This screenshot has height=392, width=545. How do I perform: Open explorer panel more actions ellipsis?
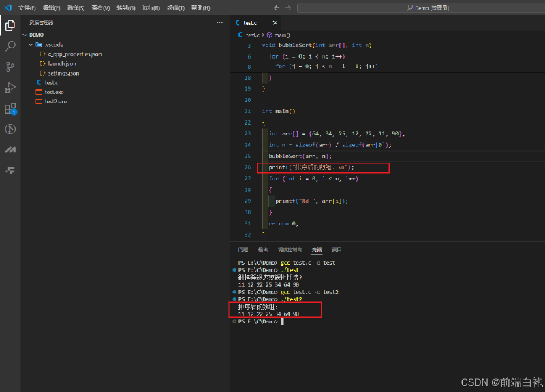219,23
